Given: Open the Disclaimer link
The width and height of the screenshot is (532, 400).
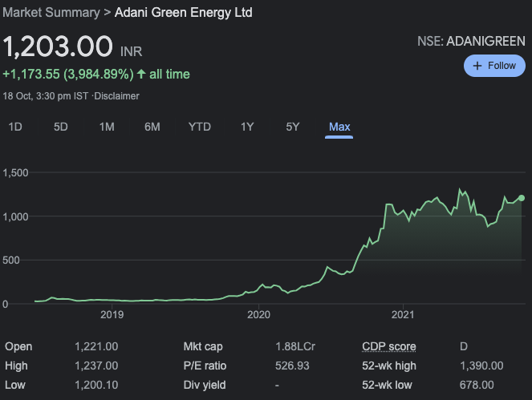Looking at the screenshot, I should click(117, 96).
